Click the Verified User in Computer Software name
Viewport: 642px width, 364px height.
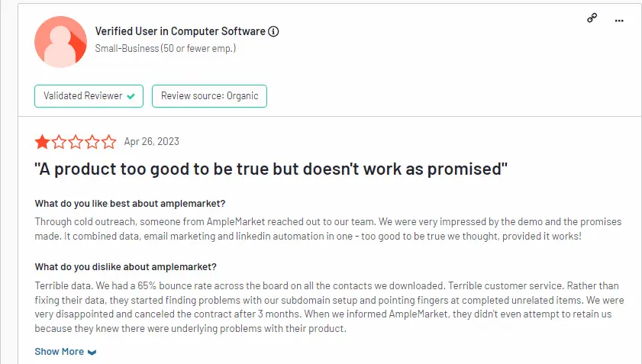pyautogui.click(x=180, y=31)
